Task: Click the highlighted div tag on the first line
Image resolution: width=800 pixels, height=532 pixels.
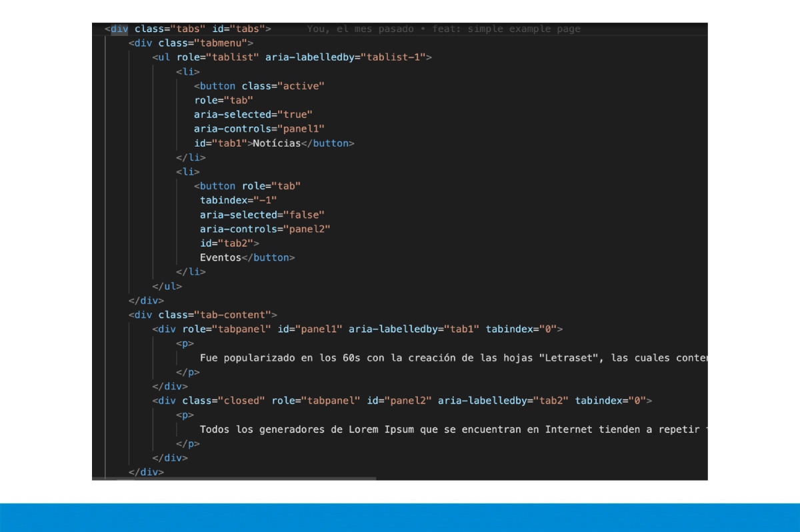Action: [x=119, y=29]
